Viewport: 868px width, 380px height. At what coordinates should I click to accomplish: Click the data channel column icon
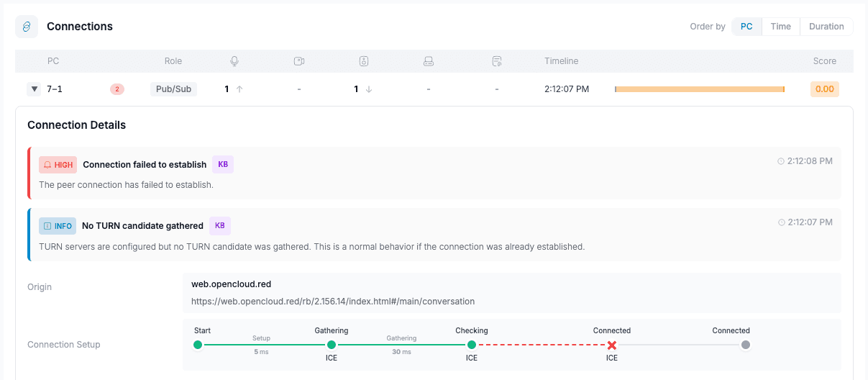point(496,61)
